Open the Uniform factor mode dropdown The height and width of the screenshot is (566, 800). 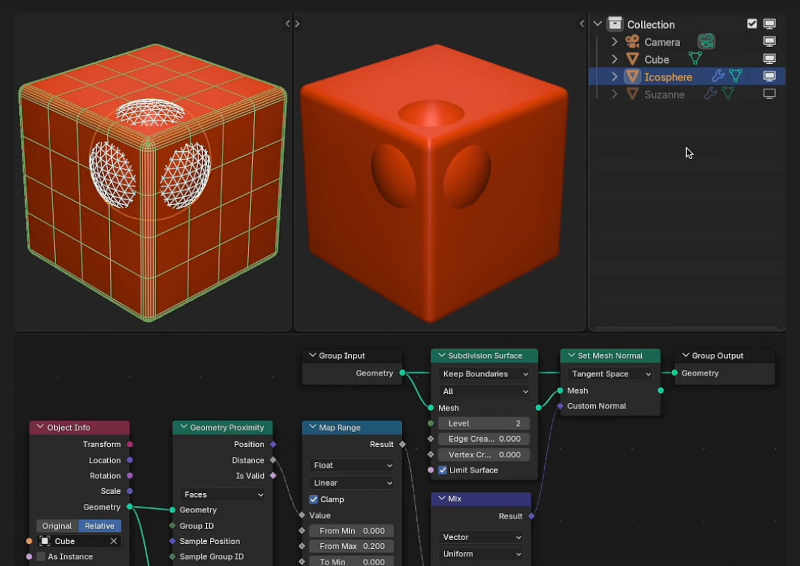pyautogui.click(x=481, y=554)
